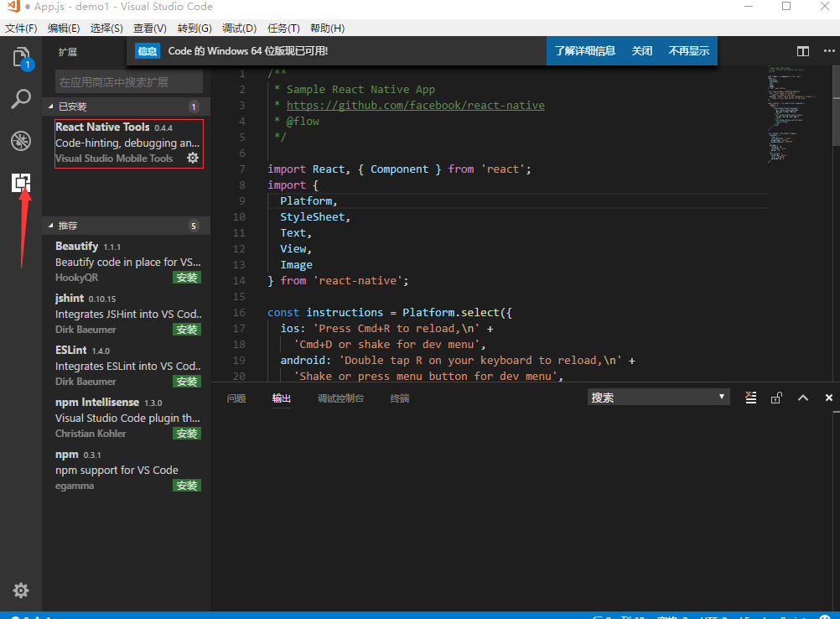Install the Beautify extension

[187, 278]
